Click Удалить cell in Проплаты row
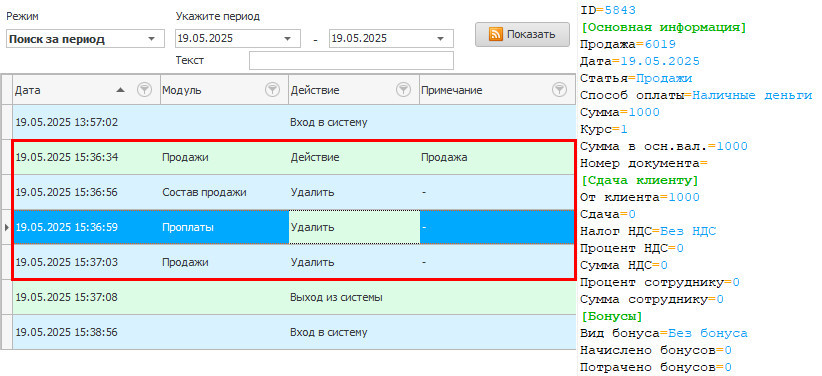Image resolution: width=822 pixels, height=376 pixels. (354, 227)
